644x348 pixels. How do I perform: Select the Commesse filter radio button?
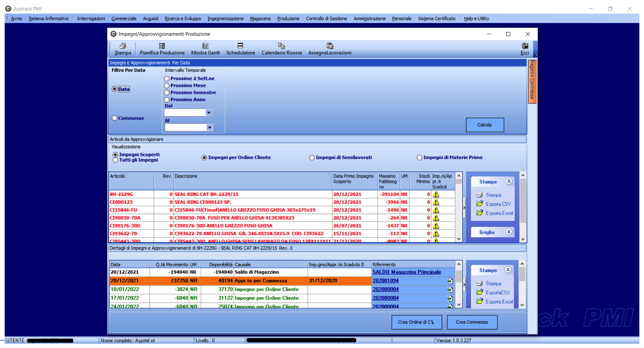point(115,118)
